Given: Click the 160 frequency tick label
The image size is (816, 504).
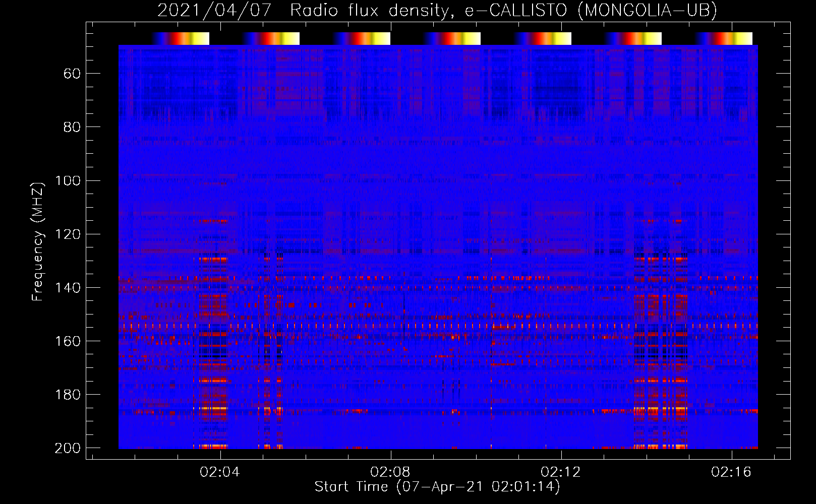Looking at the screenshot, I should pyautogui.click(x=68, y=341).
